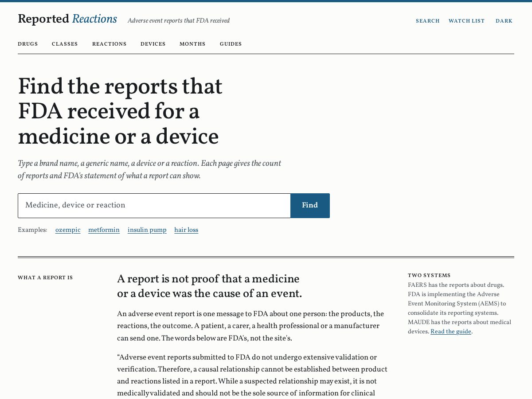Viewport: 532px width, 399px height.
Task: Go to the Classes section
Action: tap(65, 44)
